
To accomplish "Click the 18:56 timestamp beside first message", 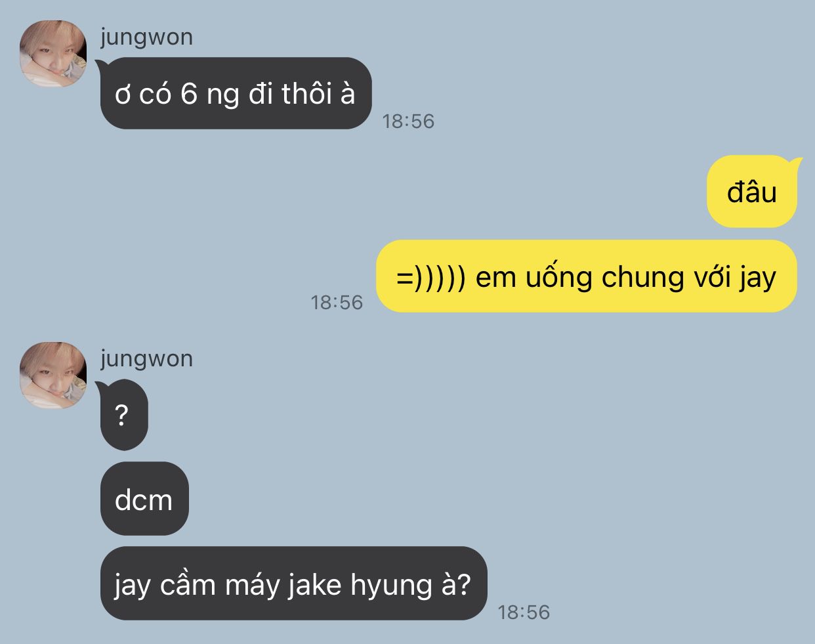I will point(408,121).
